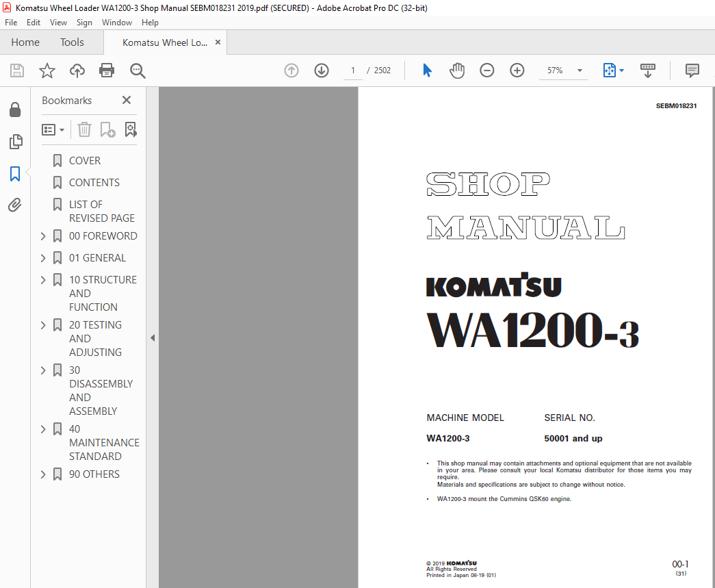The width and height of the screenshot is (715, 588).
Task: Toggle the Bookmarks panel icon
Action: [x=15, y=173]
